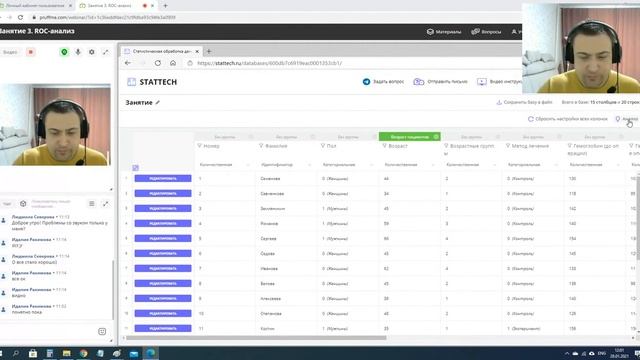This screenshot has width=640, height=360.
Task: Click Сбросить настройки всех колонок
Action: click(x=568, y=119)
